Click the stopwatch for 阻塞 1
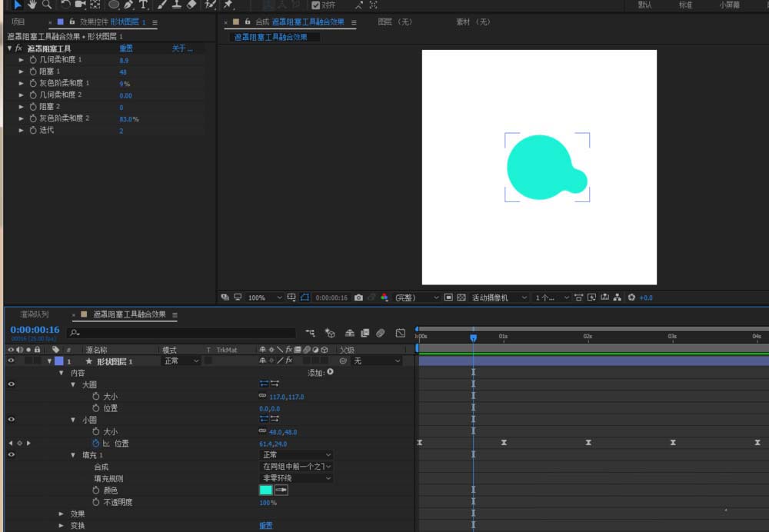The width and height of the screenshot is (769, 532). pos(33,71)
